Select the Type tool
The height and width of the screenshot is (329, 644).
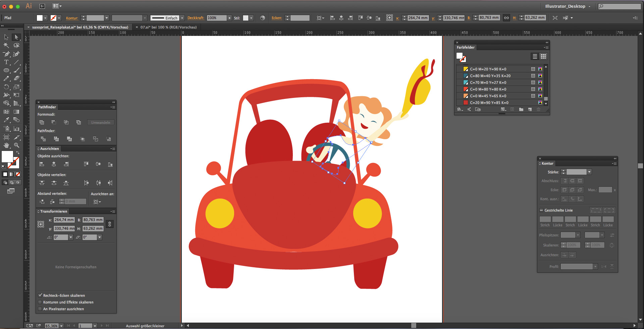6,62
